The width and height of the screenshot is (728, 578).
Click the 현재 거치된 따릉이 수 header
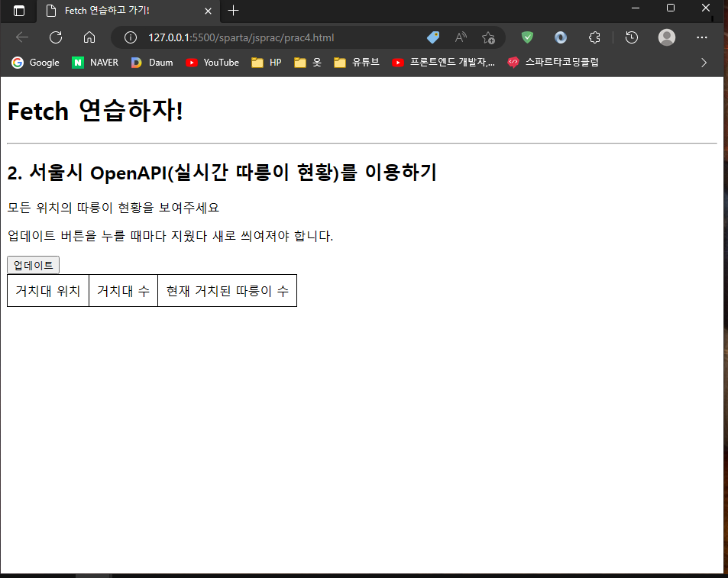tap(227, 291)
